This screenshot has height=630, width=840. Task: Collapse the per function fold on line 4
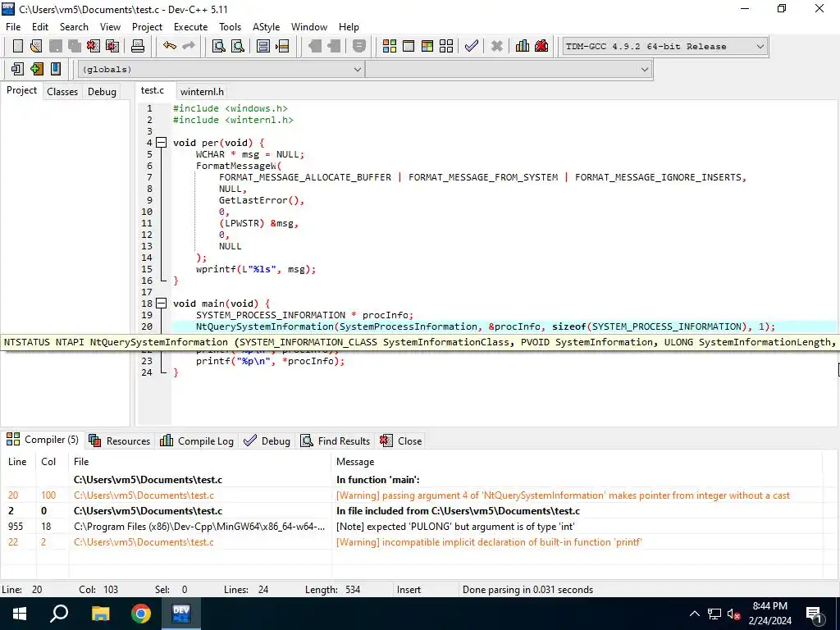pyautogui.click(x=162, y=143)
